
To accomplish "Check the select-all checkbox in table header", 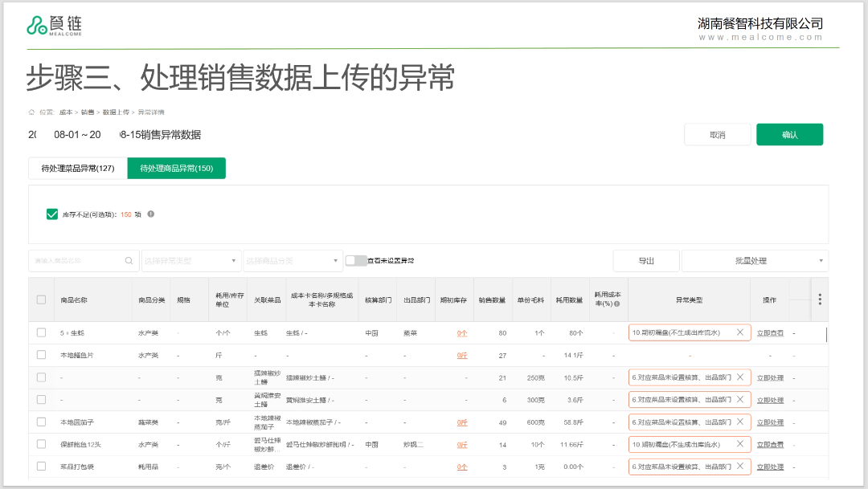I will click(x=41, y=300).
